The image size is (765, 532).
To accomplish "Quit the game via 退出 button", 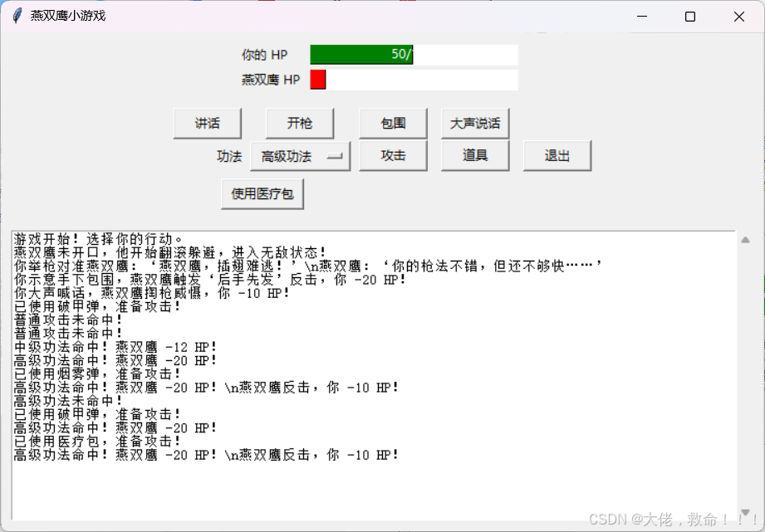I will (557, 155).
